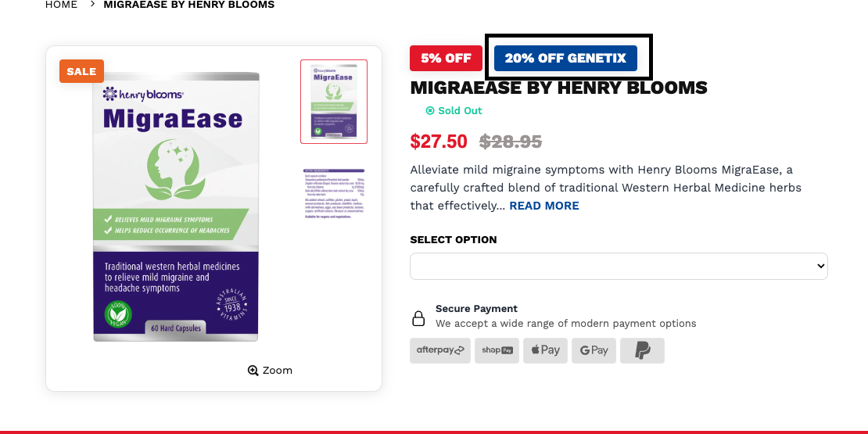Go to HOME in the breadcrumb
868x434 pixels.
pyautogui.click(x=61, y=5)
